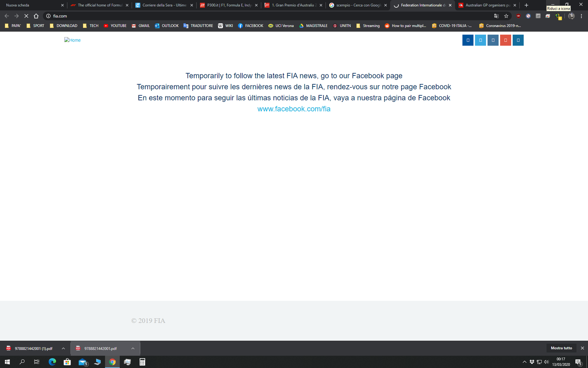This screenshot has height=368, width=588.
Task: Open the www.facebook.com/fia link
Action: point(294,109)
